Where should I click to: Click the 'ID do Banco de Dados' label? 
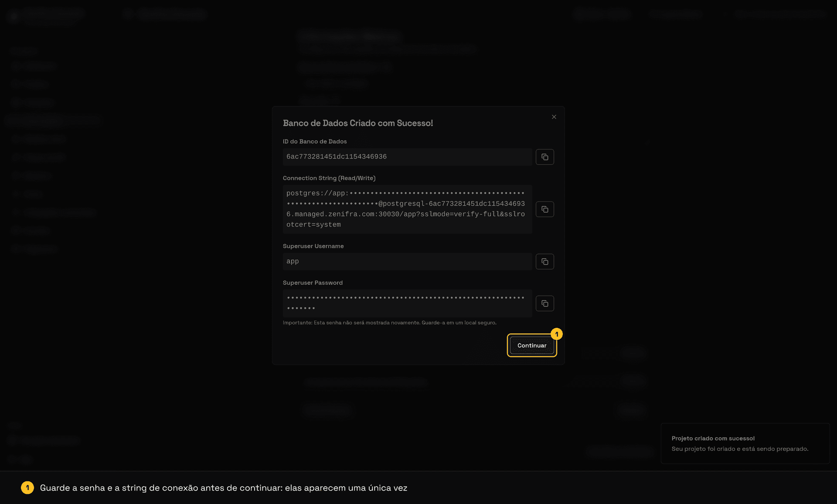click(315, 141)
